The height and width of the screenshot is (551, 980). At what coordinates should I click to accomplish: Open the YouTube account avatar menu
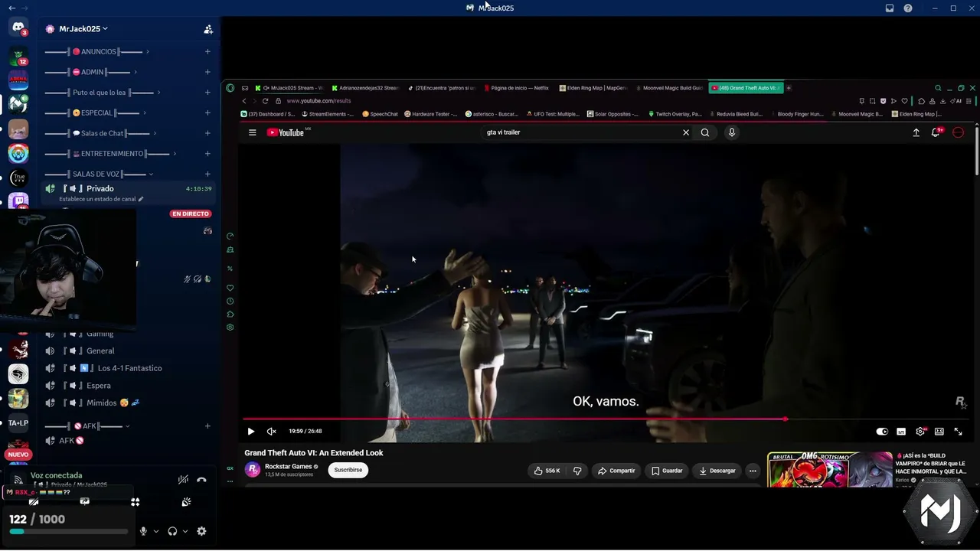[959, 132]
